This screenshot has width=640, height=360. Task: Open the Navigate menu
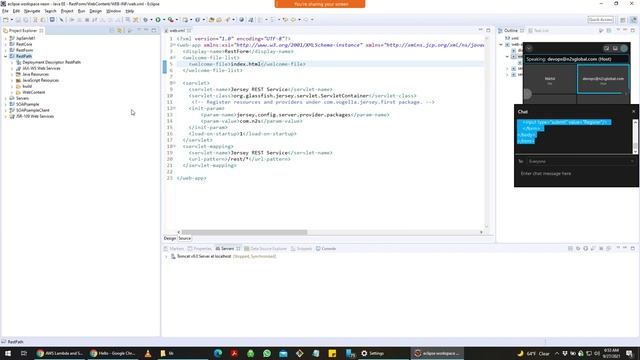tap(32, 11)
